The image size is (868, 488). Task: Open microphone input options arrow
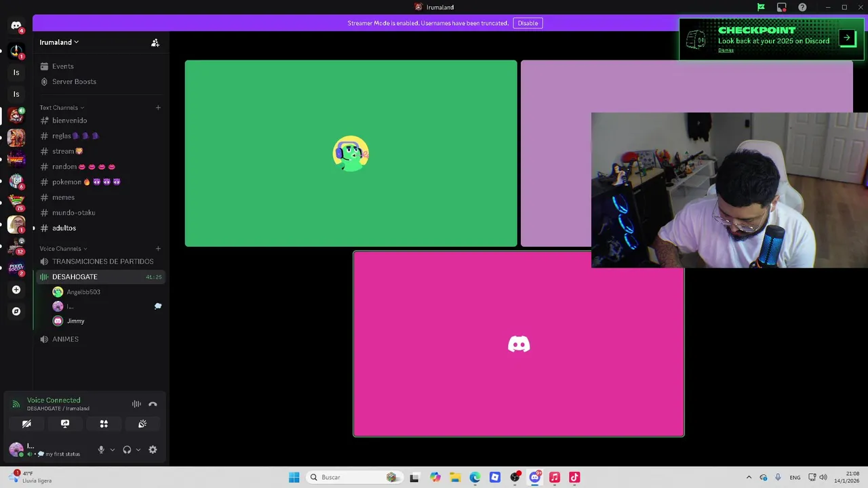pos(113,449)
